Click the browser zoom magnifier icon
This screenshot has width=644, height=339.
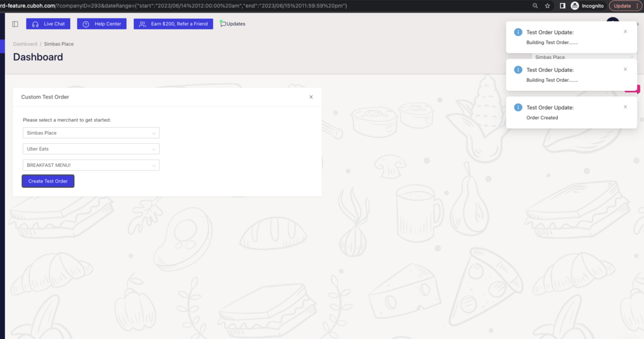click(x=535, y=6)
